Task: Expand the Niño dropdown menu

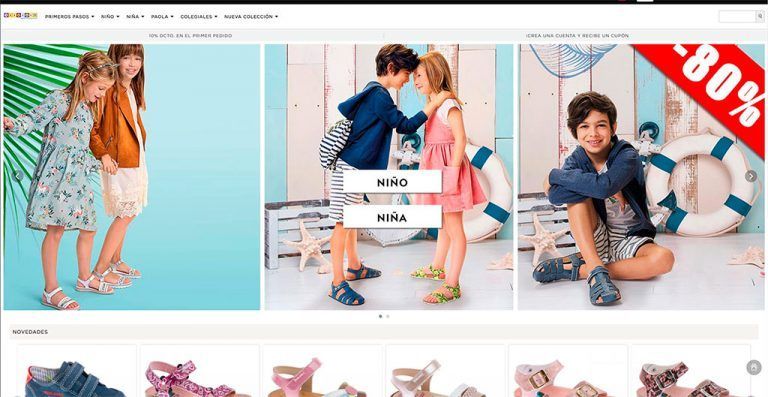Action: pos(110,17)
